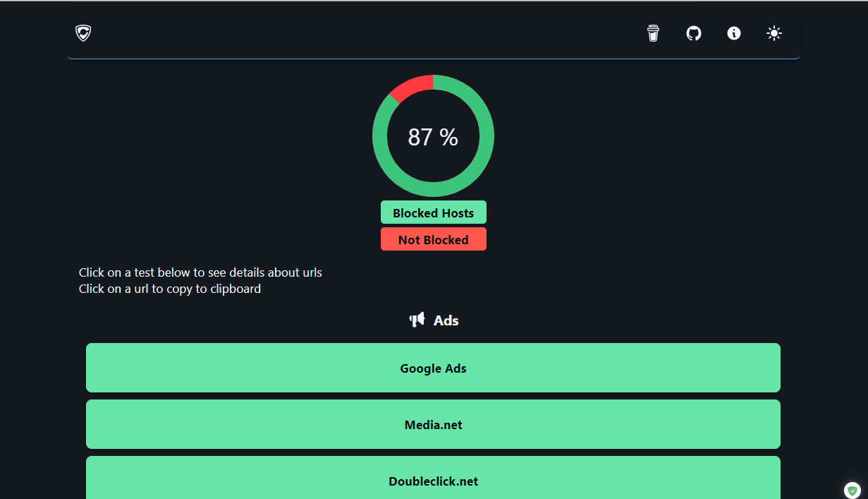Expand the Media.net test row
The image size is (868, 499).
433,424
